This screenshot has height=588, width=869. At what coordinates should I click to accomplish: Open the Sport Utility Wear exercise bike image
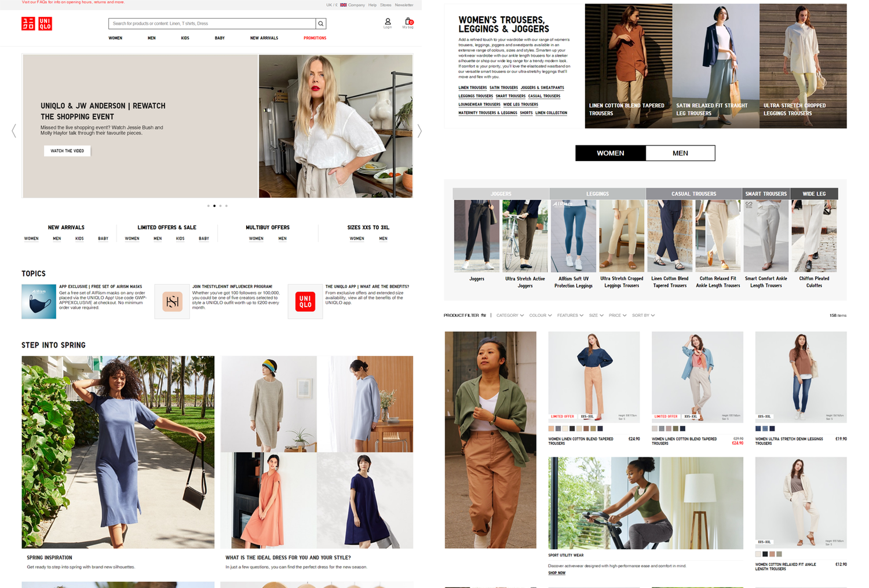pyautogui.click(x=645, y=503)
